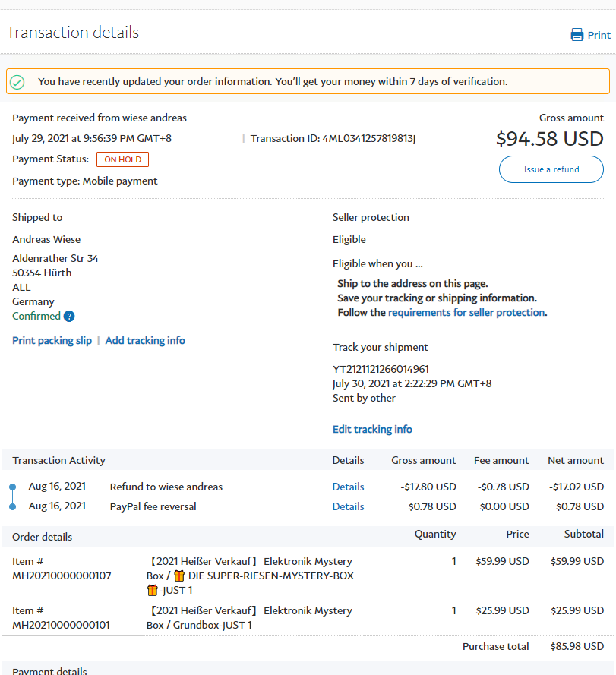Screen dimensions: 616x675
Task: Click the ON HOLD status badge
Action: [122, 159]
